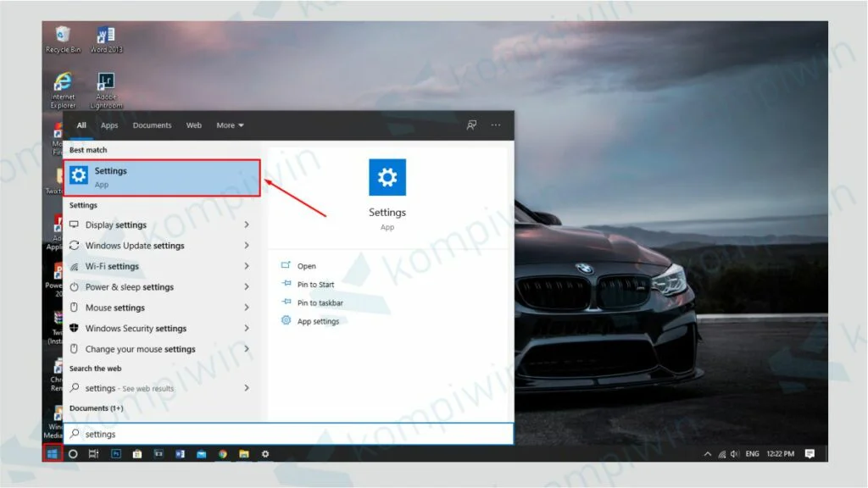Click Pin to Start action

315,285
